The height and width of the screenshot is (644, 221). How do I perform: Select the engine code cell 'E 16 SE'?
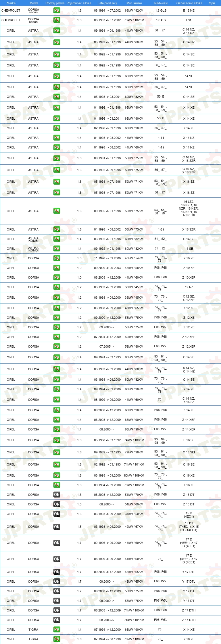(x=189, y=440)
